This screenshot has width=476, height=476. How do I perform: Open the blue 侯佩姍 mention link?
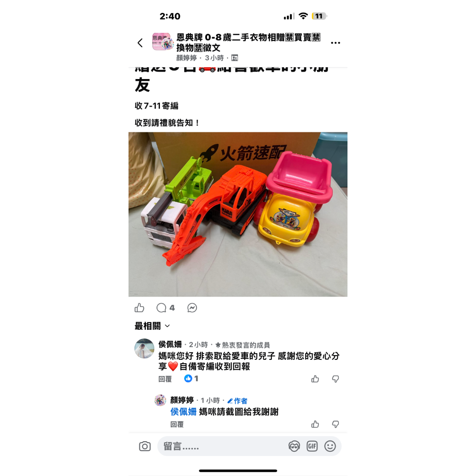pos(183,412)
